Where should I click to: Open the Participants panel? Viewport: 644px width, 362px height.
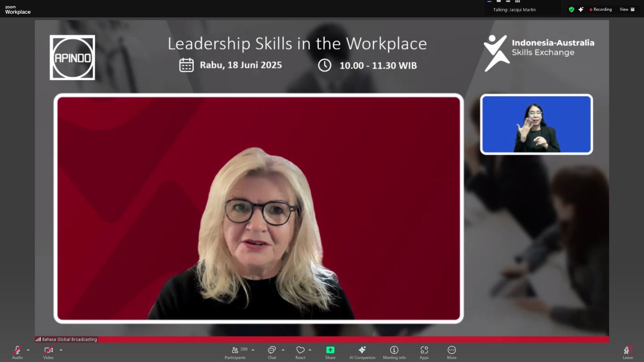click(235, 352)
